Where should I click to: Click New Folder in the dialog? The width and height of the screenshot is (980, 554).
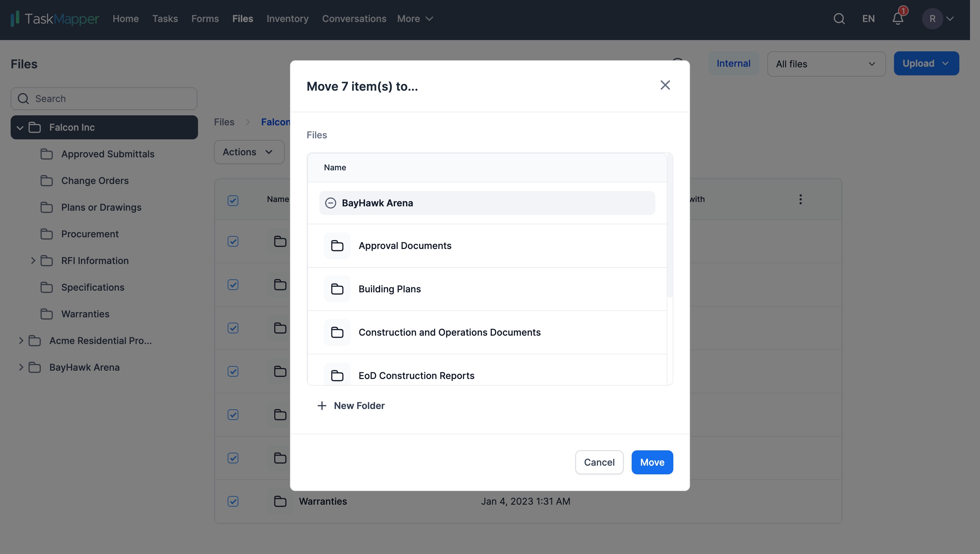pos(351,406)
